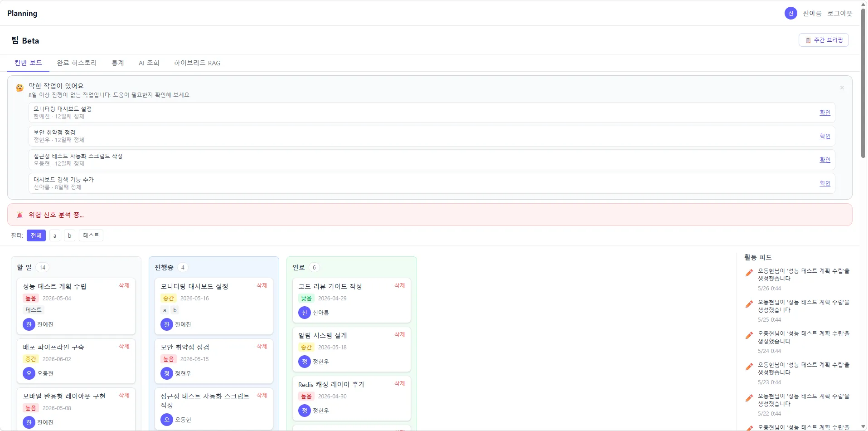The image size is (868, 431).
Task: Click 확인 for 접근성 테스트 자동화 스크립트 작성
Action: tap(825, 160)
